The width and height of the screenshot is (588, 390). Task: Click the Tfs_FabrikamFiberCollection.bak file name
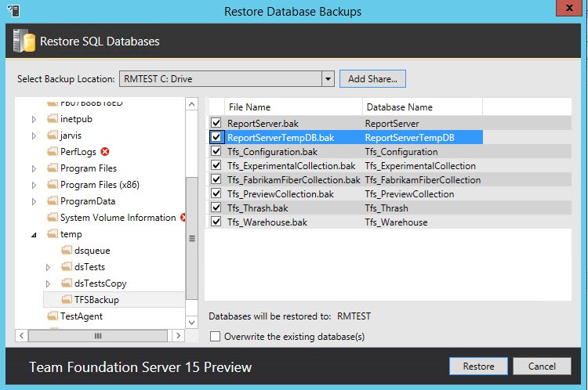click(294, 180)
